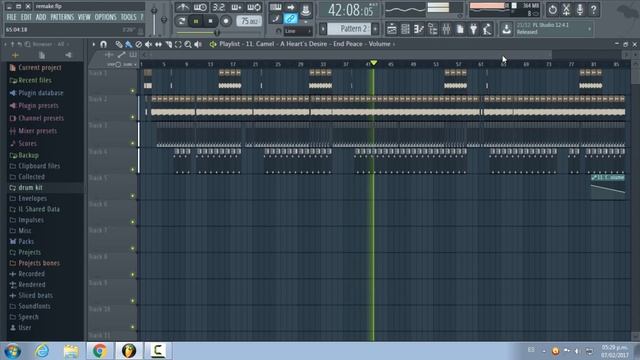This screenshot has height=360, width=640.
Task: Open Recent files in browser
Action: 35,80
